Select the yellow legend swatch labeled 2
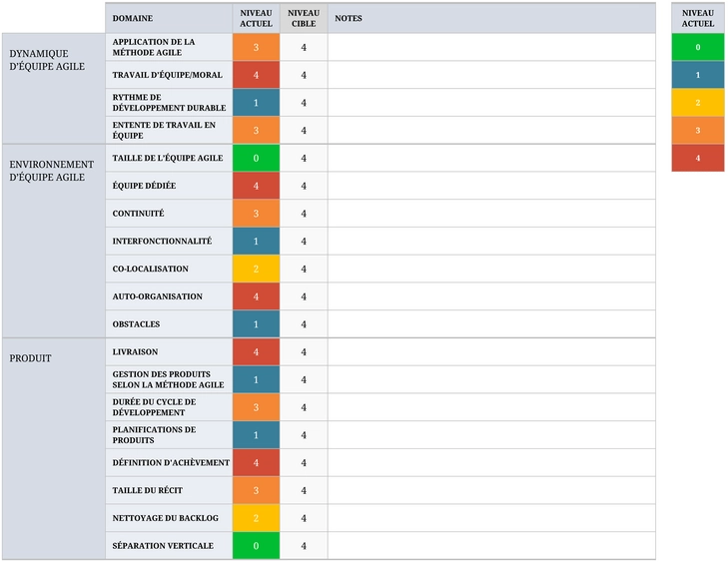The width and height of the screenshot is (728, 562). pos(697,103)
